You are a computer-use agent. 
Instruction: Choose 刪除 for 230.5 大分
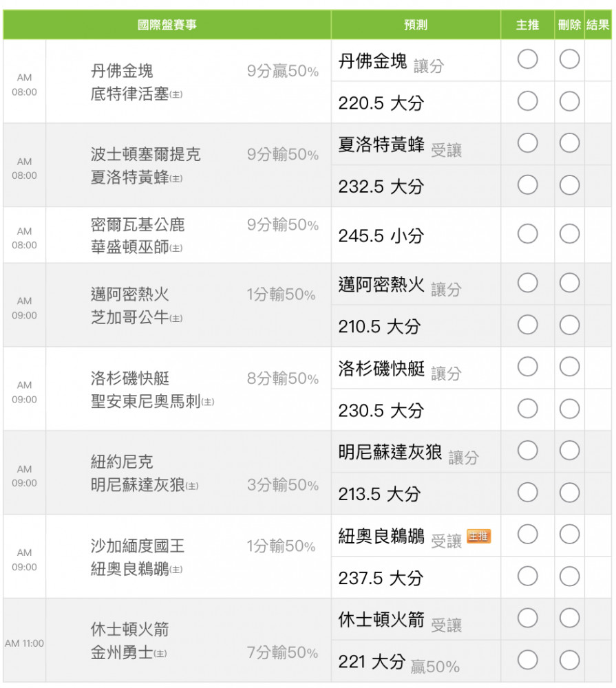pyautogui.click(x=569, y=409)
